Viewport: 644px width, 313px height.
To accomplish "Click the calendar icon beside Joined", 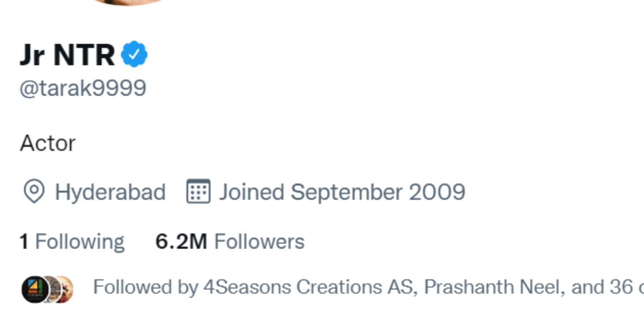I will click(x=198, y=192).
